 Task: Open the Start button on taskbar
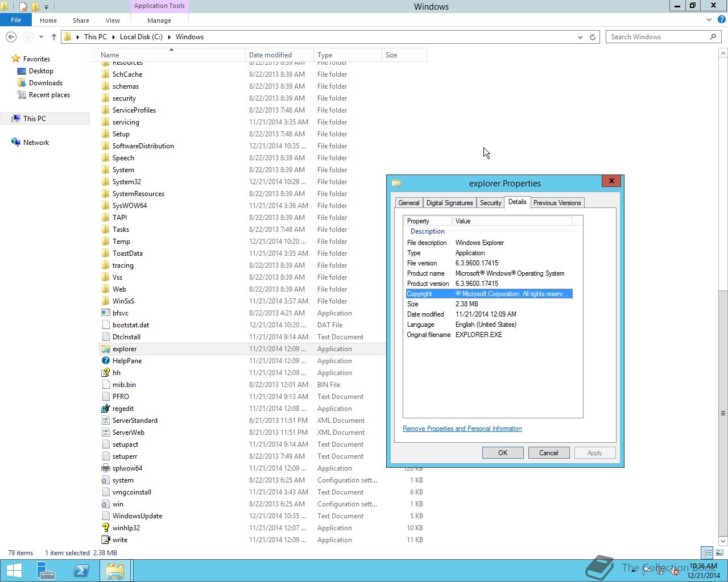click(x=14, y=571)
